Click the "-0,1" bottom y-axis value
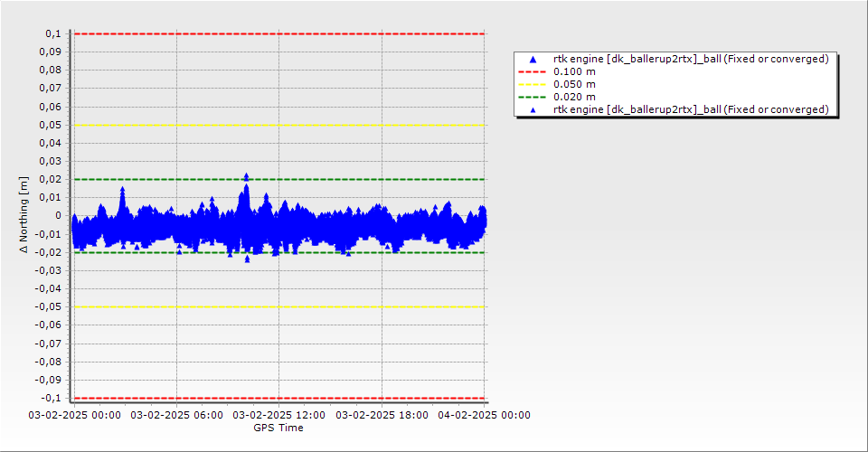The image size is (868, 452). (51, 398)
